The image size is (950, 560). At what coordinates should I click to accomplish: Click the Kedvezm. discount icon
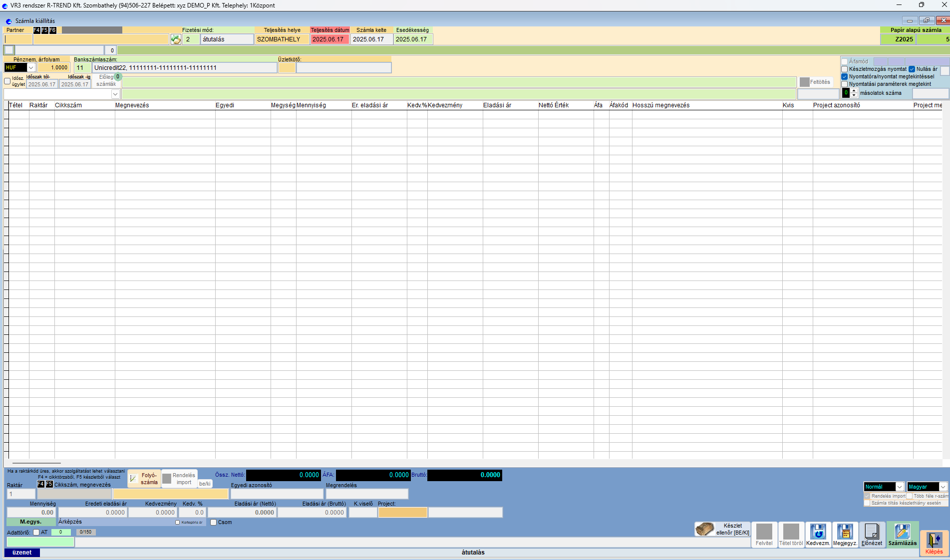point(818,532)
